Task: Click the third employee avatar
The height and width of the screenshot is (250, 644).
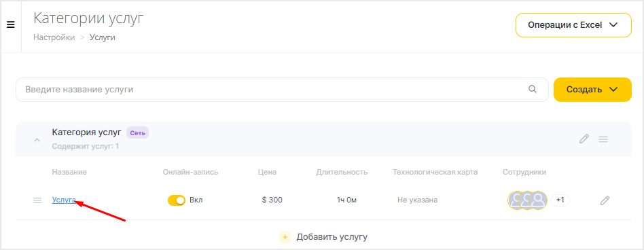Action: click(x=539, y=200)
